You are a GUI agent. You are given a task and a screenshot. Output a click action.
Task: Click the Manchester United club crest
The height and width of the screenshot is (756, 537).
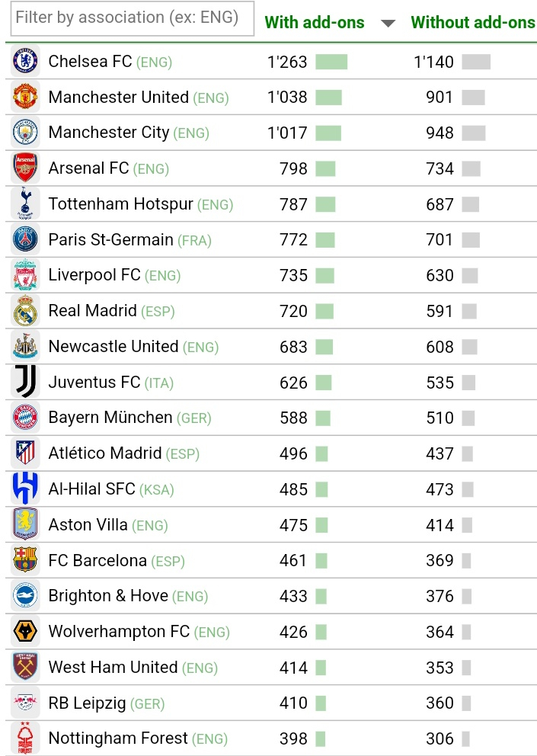coord(25,97)
